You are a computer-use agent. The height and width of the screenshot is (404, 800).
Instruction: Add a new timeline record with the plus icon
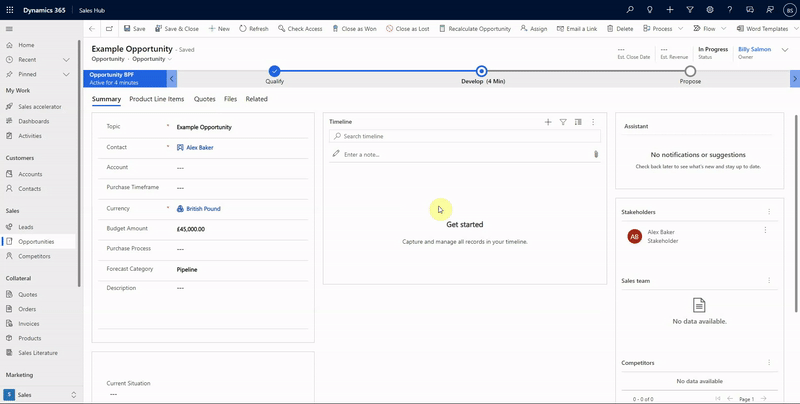pyautogui.click(x=548, y=122)
